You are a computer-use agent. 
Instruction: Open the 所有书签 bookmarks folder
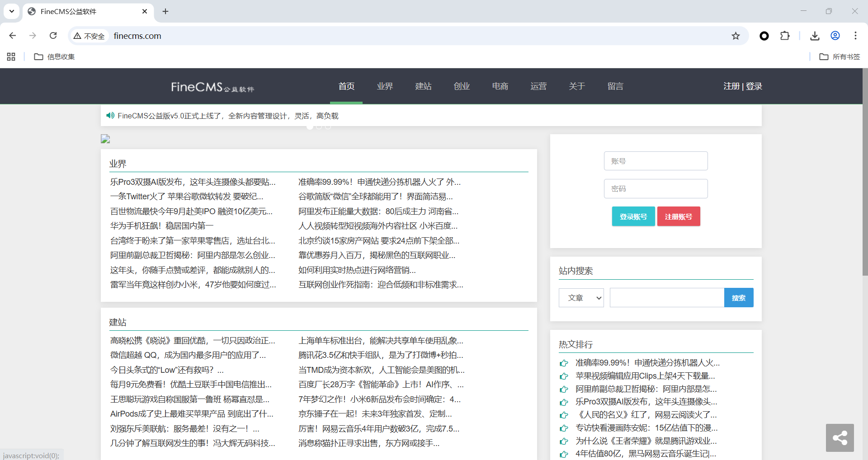pyautogui.click(x=840, y=56)
